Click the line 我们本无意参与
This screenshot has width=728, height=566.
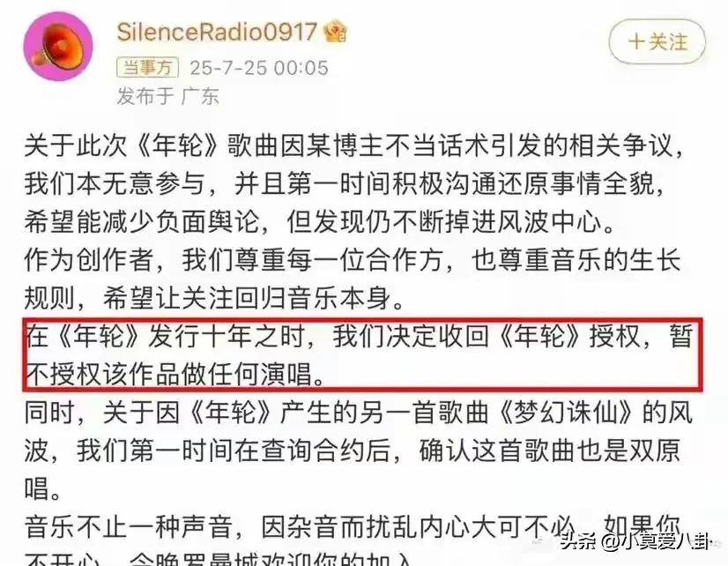[345, 184]
